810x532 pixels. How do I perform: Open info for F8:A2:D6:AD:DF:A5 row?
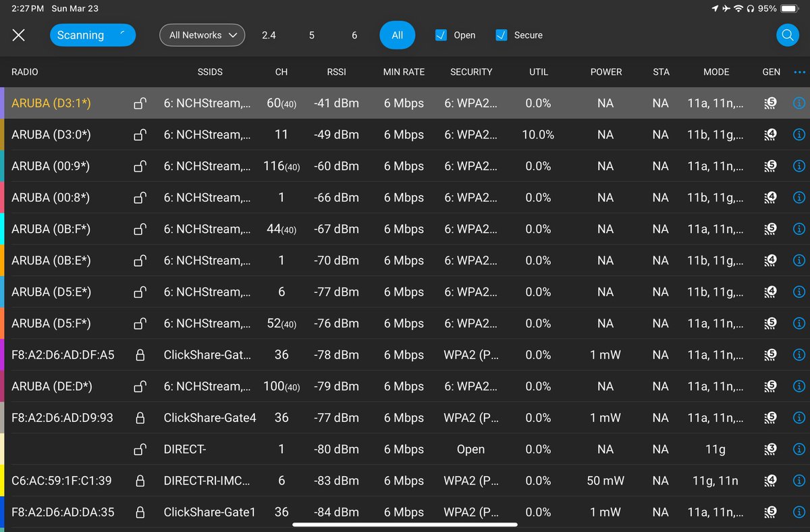click(799, 355)
